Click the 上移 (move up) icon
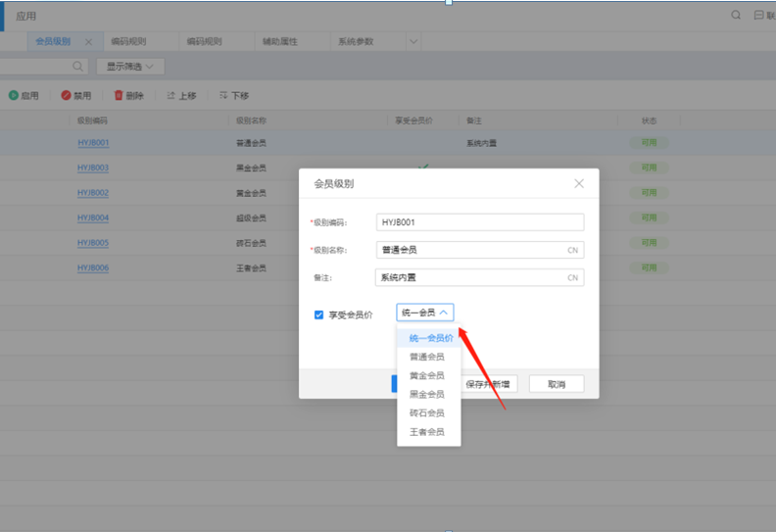 171,96
